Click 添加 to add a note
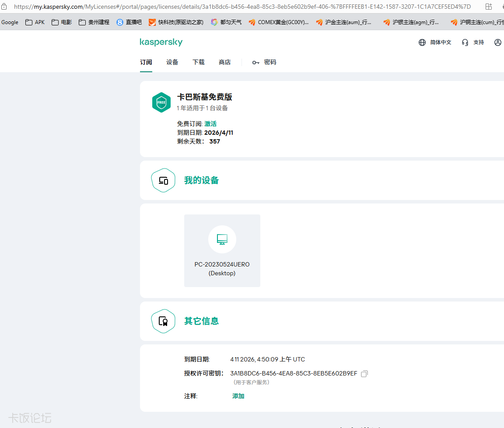Image resolution: width=504 pixels, height=428 pixels. coord(238,396)
